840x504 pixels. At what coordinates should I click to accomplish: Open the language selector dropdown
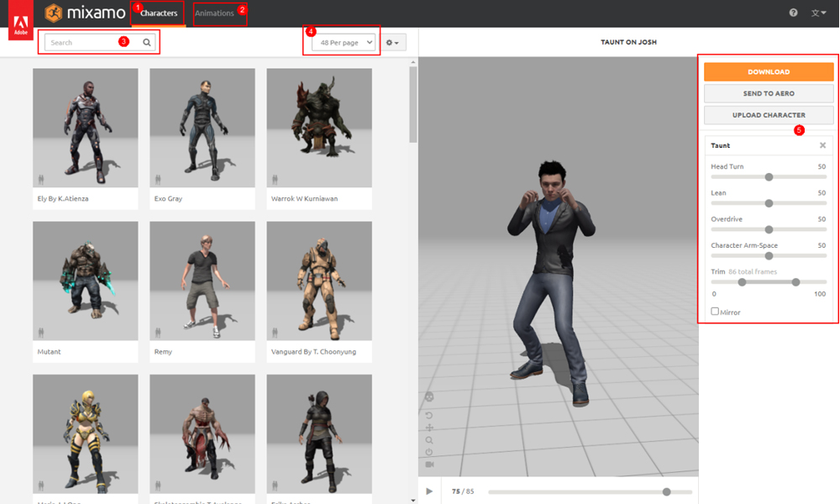[818, 13]
